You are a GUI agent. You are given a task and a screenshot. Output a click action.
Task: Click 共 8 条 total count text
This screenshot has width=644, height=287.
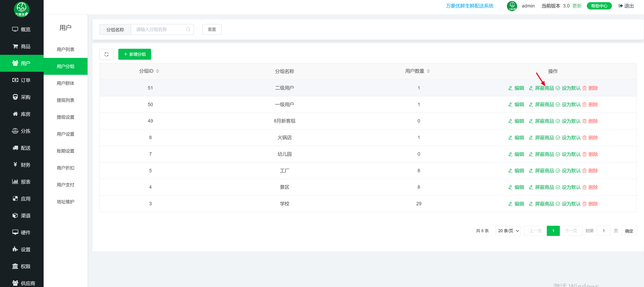click(482, 231)
